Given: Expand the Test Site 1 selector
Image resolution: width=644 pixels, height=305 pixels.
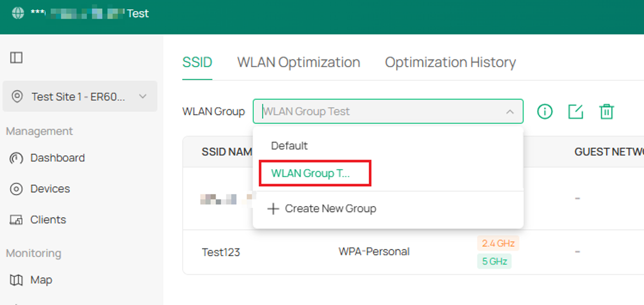Looking at the screenshot, I should [80, 96].
